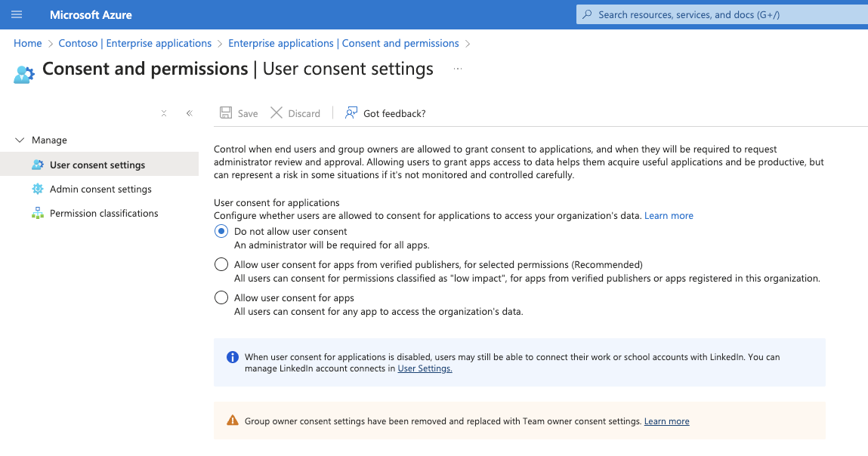Select the Do not allow user consent option
This screenshot has height=456, width=868.
coord(221,231)
